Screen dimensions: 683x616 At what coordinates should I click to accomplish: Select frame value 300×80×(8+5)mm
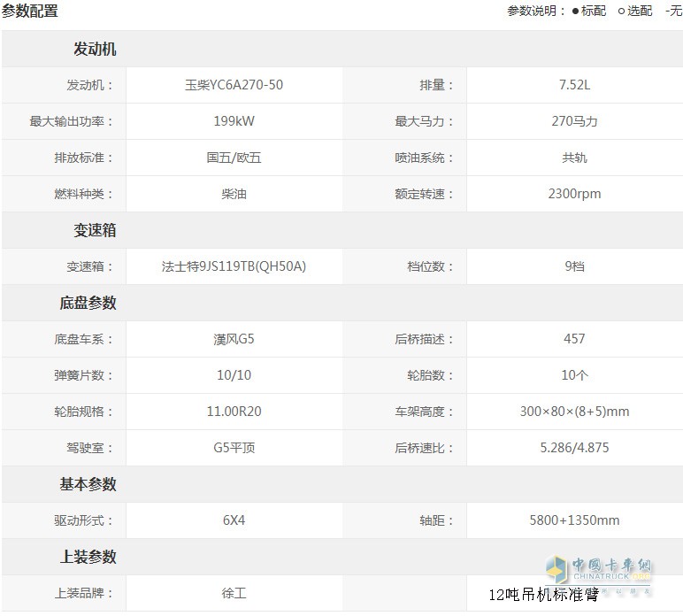pyautogui.click(x=574, y=412)
